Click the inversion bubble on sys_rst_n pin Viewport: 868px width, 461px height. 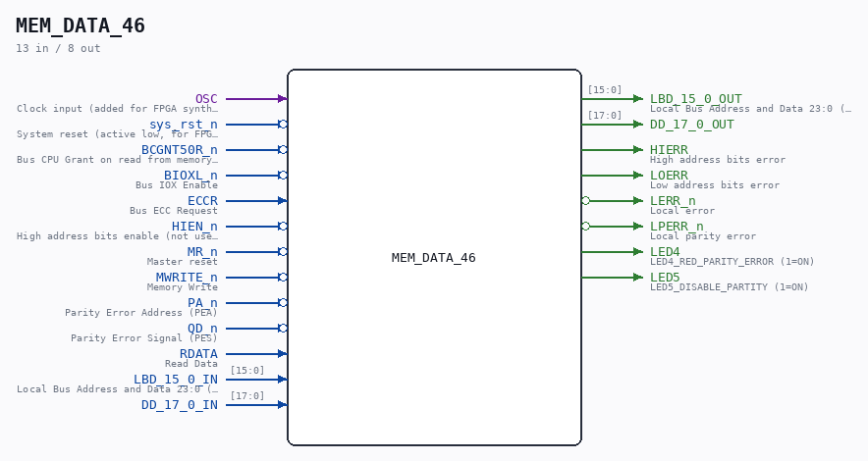[283, 125]
